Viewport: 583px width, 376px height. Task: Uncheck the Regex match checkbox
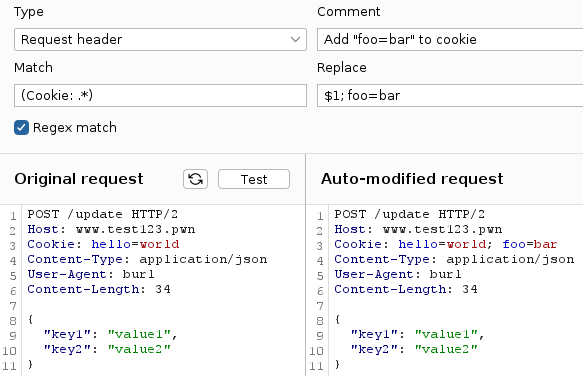pos(22,128)
